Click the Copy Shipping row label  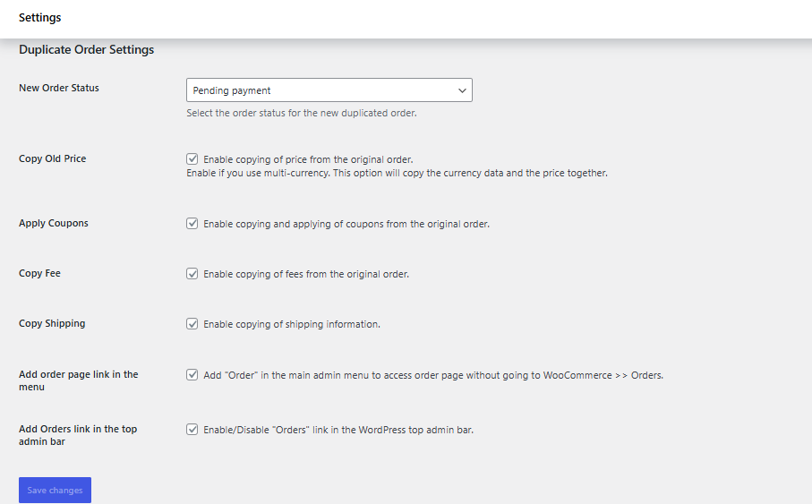coord(52,323)
